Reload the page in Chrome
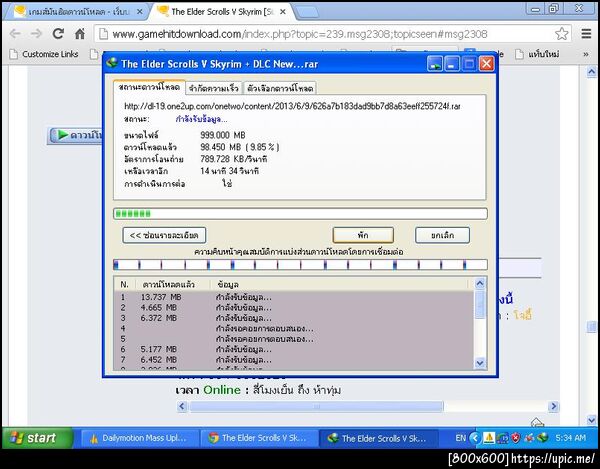The image size is (600, 469). (x=58, y=34)
